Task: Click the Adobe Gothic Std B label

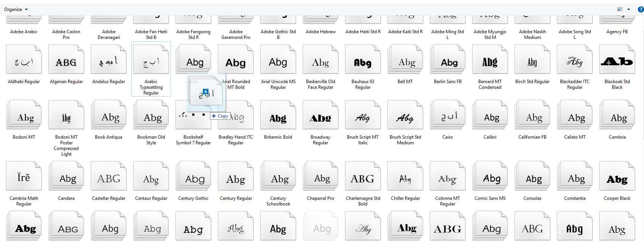Action: 278,34
